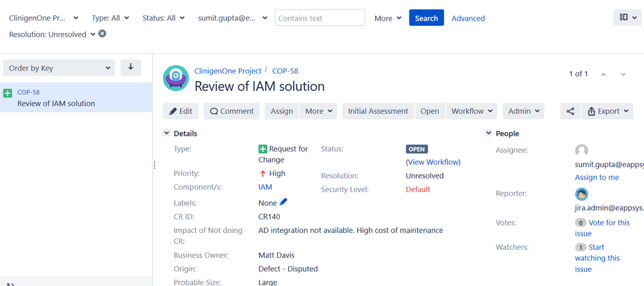Click the sidebar resize handle dots
The height and width of the screenshot is (286, 644).
[x=155, y=165]
